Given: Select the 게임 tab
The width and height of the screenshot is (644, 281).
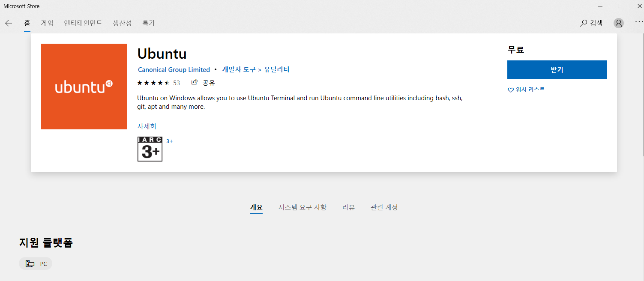Looking at the screenshot, I should tap(47, 23).
